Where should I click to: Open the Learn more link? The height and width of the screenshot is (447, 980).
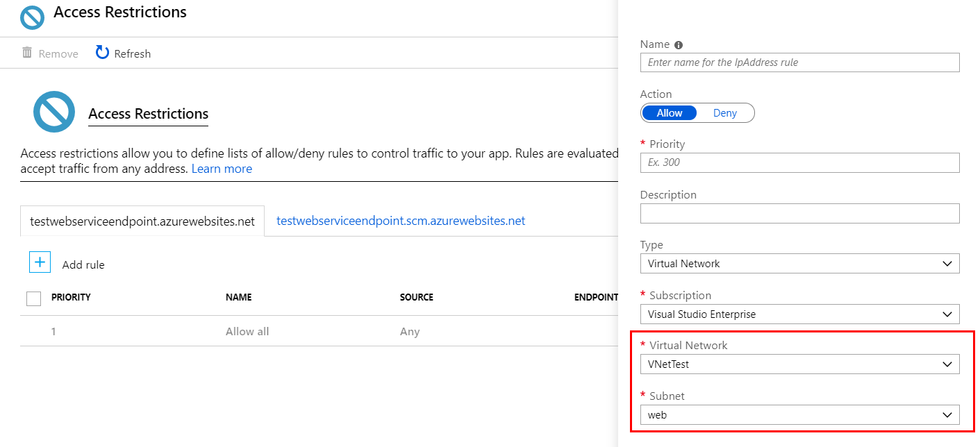click(x=222, y=169)
